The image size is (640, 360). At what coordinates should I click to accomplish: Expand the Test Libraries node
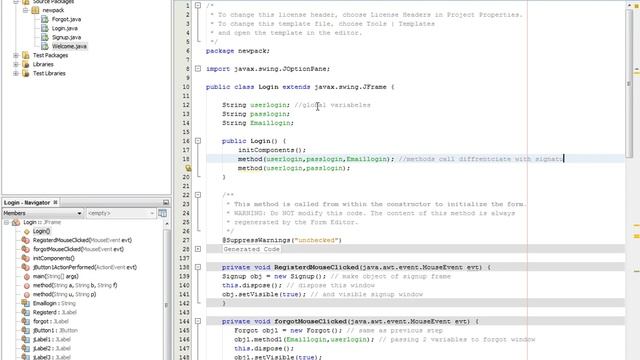(x=16, y=73)
